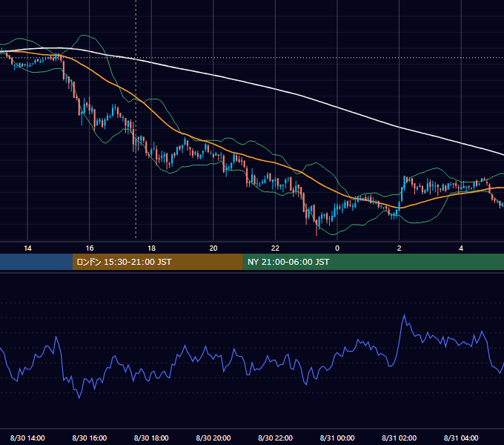Click the '20' hour axis label

tap(213, 248)
